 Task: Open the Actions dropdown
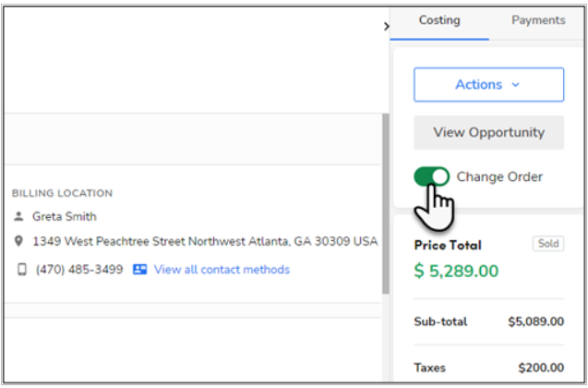488,84
